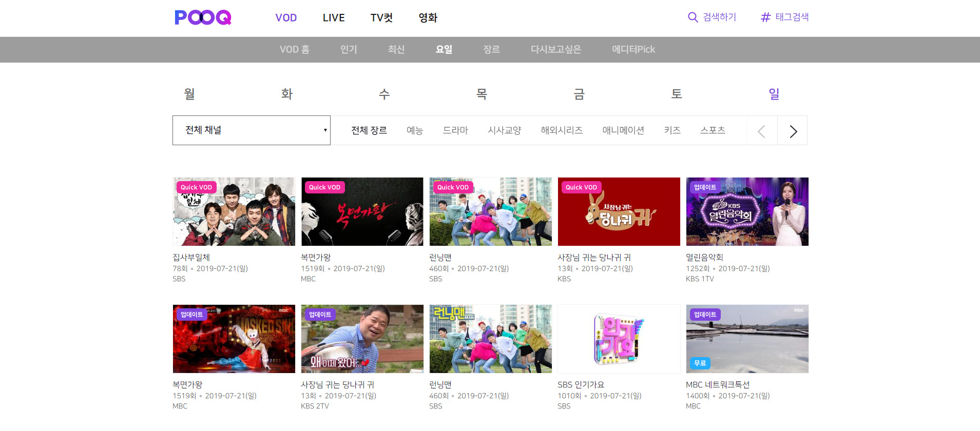Click 태그검색 link text
The width and height of the screenshot is (980, 431).
[792, 17]
